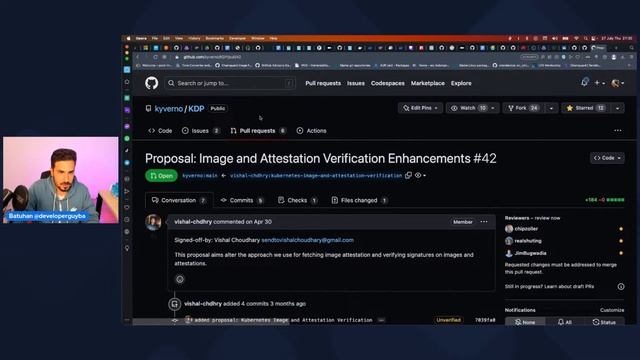Open the Apple menu
The height and width of the screenshot is (360, 640).
point(128,38)
